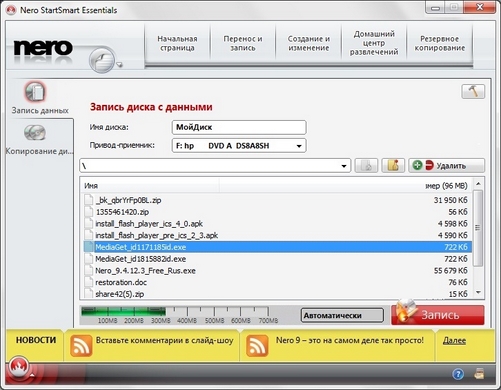The image size is (501, 390).
Task: Click the green plus add icon
Action: (417, 165)
